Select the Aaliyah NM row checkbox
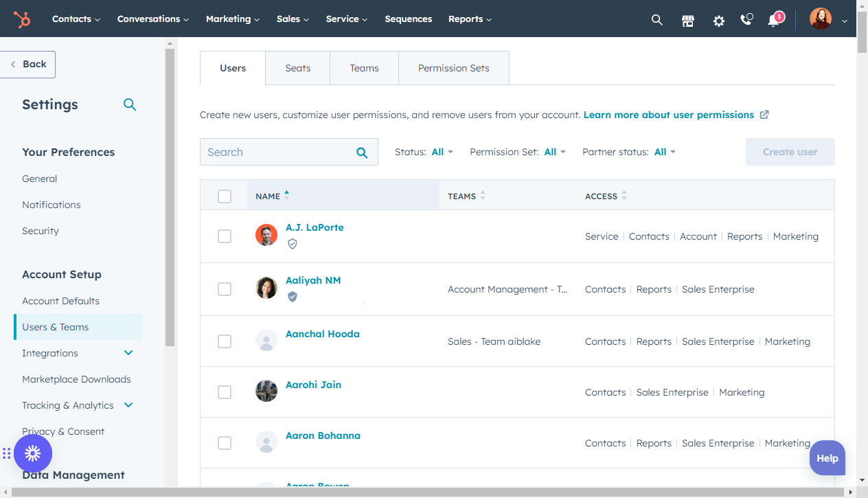The width and height of the screenshot is (868, 498). [x=225, y=289]
